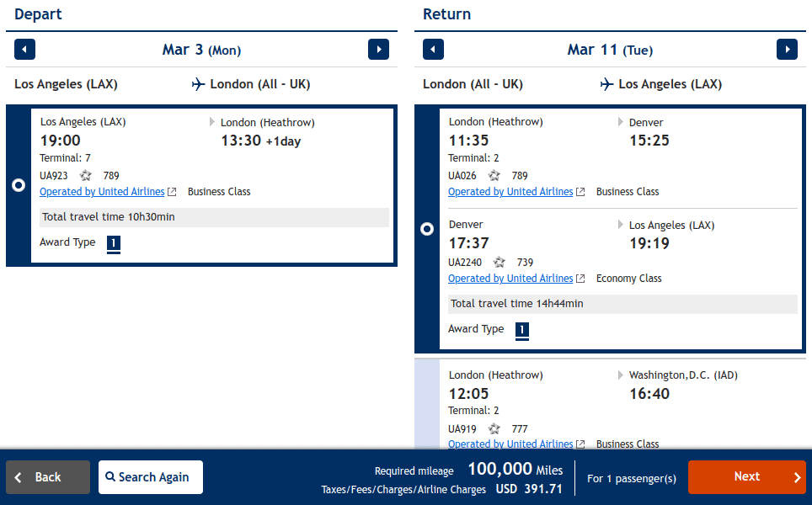Proceed with the Next button
Image resolution: width=812 pixels, height=505 pixels.
(746, 477)
